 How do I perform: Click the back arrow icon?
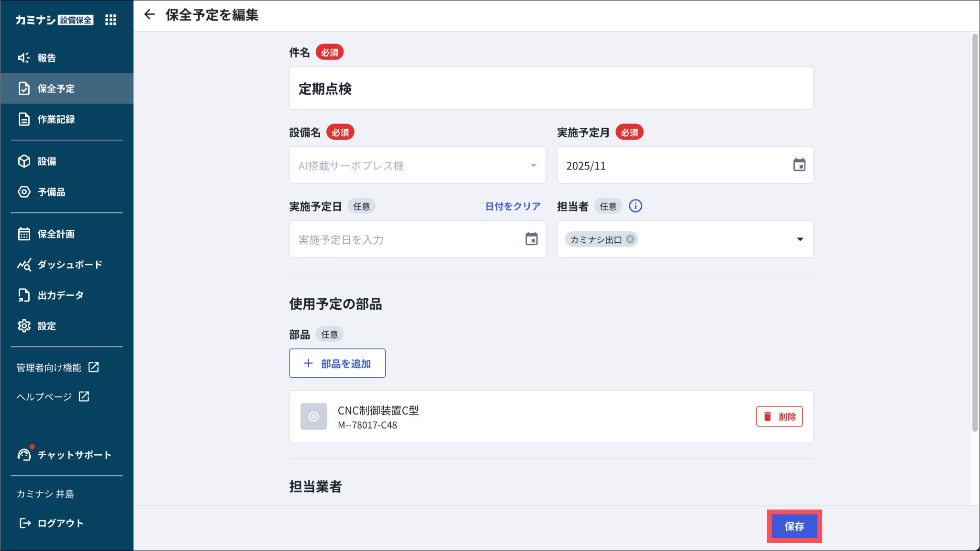[x=149, y=14]
